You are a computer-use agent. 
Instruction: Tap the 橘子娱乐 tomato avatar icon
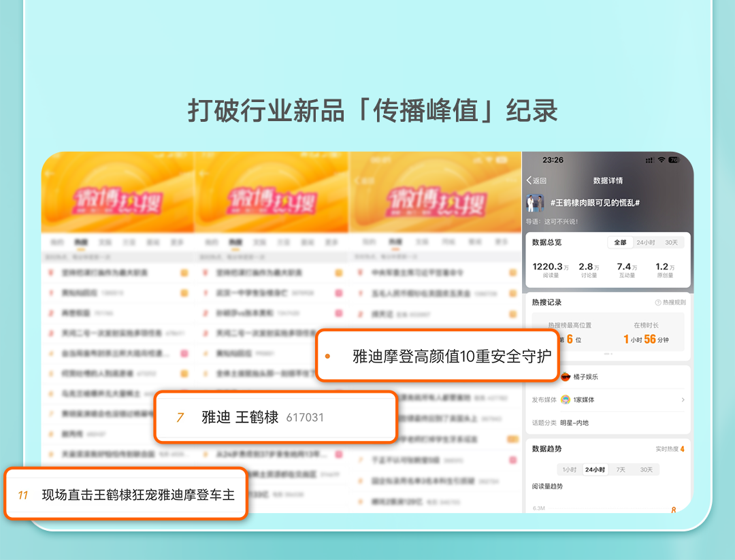click(566, 375)
